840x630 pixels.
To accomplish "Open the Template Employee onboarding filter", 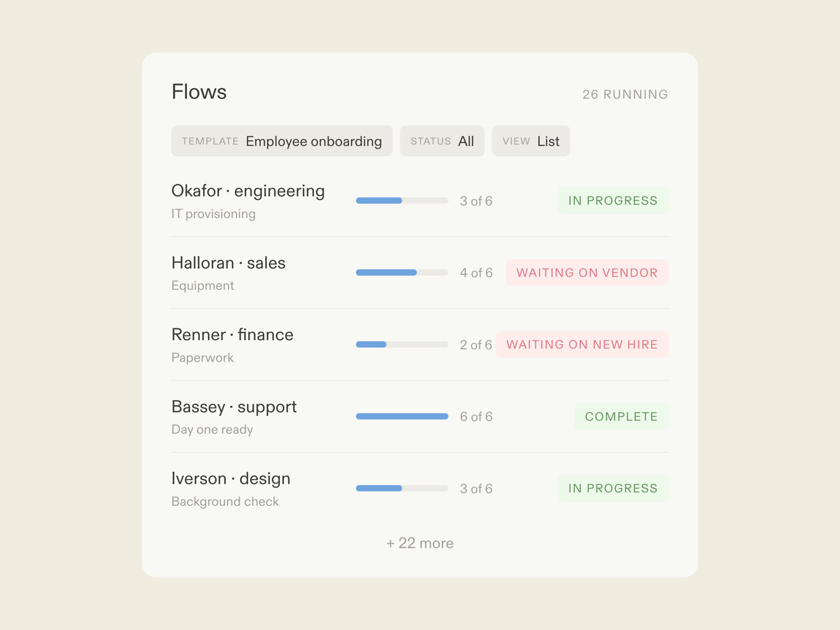I will coord(282,141).
